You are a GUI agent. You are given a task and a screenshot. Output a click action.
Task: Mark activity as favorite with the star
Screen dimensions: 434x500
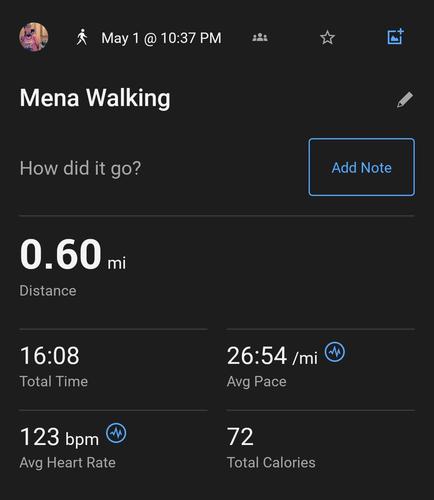point(327,37)
